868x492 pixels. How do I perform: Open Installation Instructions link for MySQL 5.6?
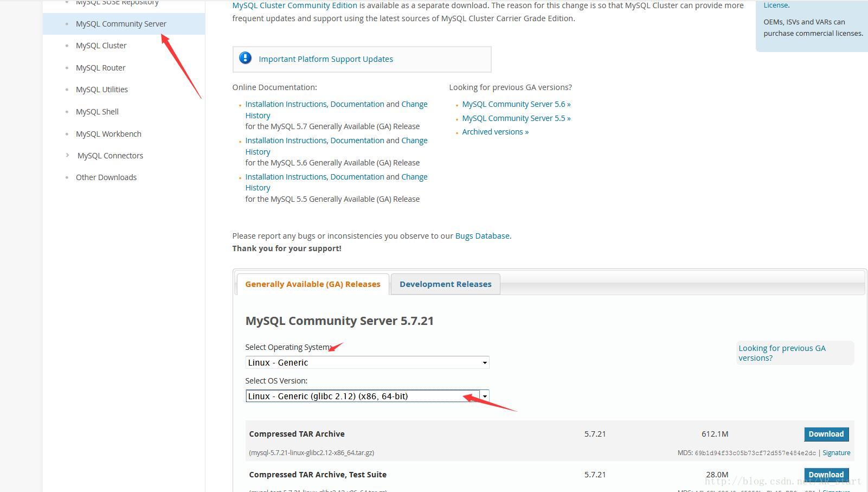(286, 140)
